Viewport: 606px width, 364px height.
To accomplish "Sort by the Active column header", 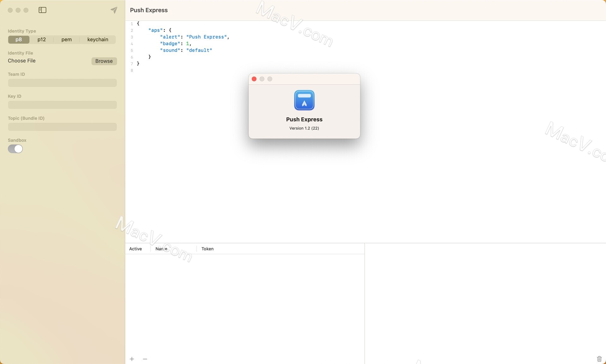I will click(x=135, y=249).
